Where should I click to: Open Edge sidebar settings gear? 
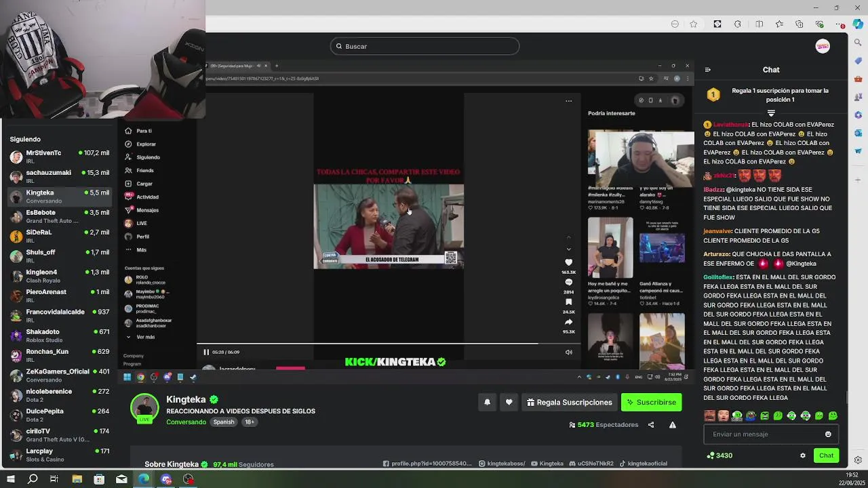tap(858, 460)
